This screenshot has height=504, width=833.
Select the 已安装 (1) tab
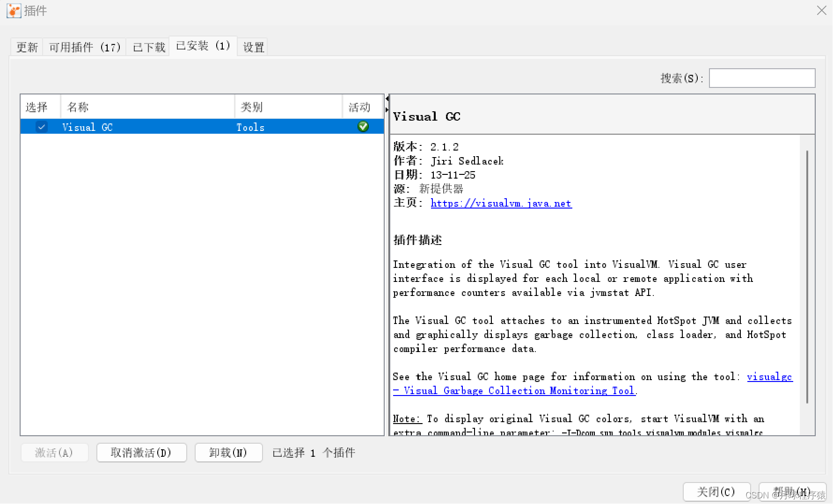click(x=203, y=46)
